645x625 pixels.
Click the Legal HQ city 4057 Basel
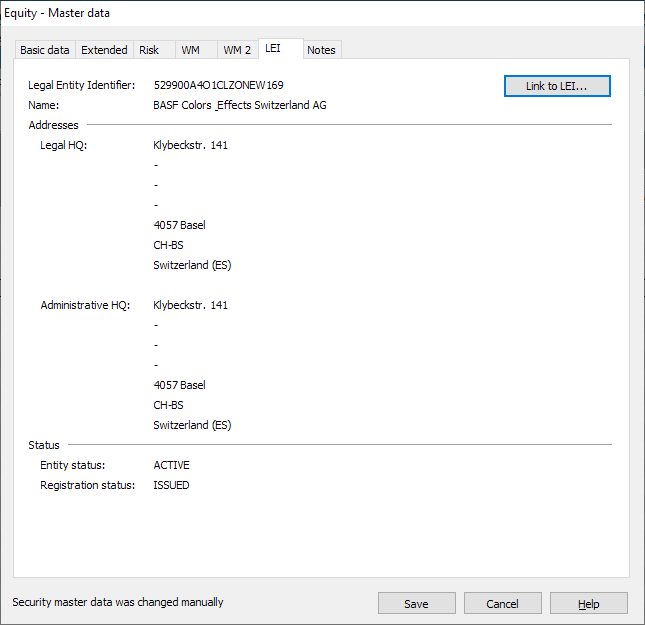click(179, 225)
